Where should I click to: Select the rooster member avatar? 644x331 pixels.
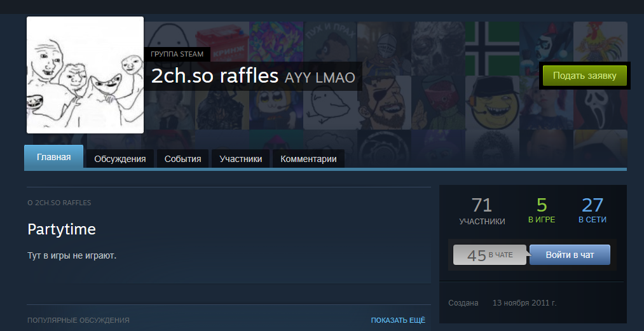600,48
